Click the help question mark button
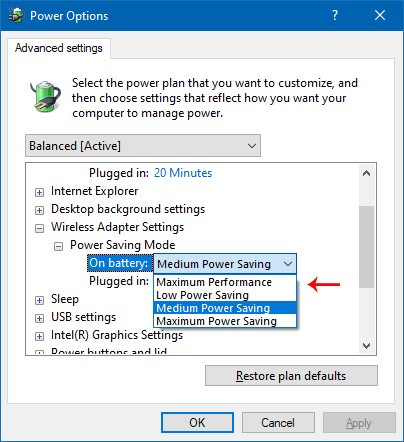 tap(335, 15)
